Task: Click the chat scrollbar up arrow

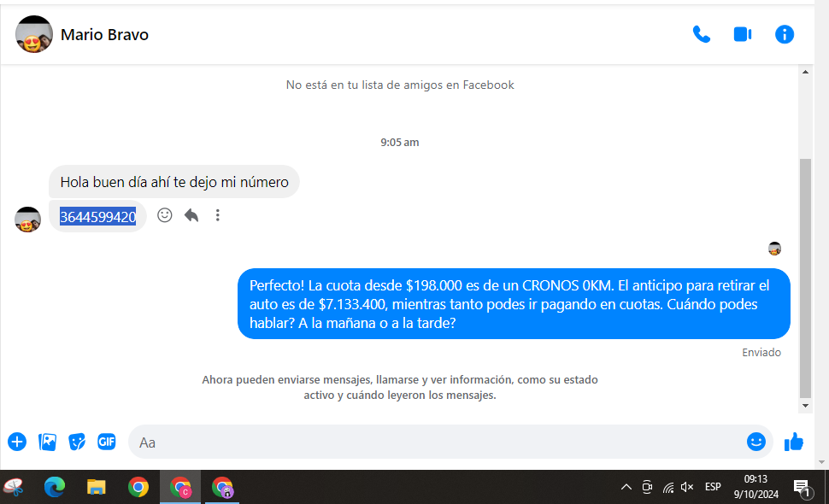Action: (805, 73)
